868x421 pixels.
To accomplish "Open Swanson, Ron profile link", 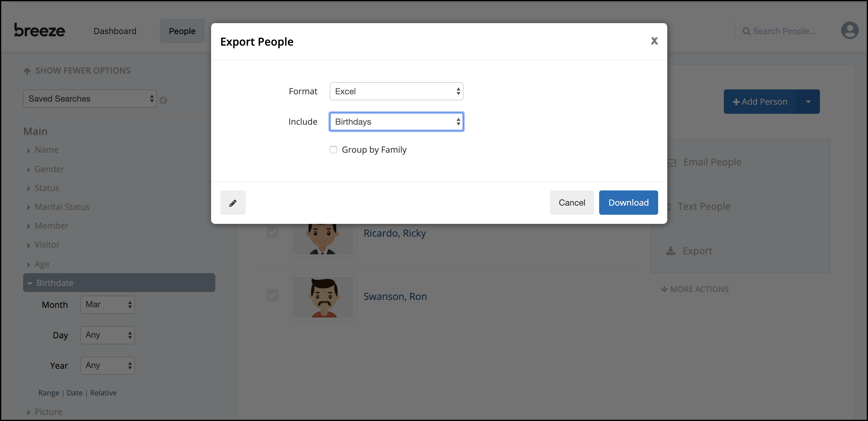I will 395,296.
